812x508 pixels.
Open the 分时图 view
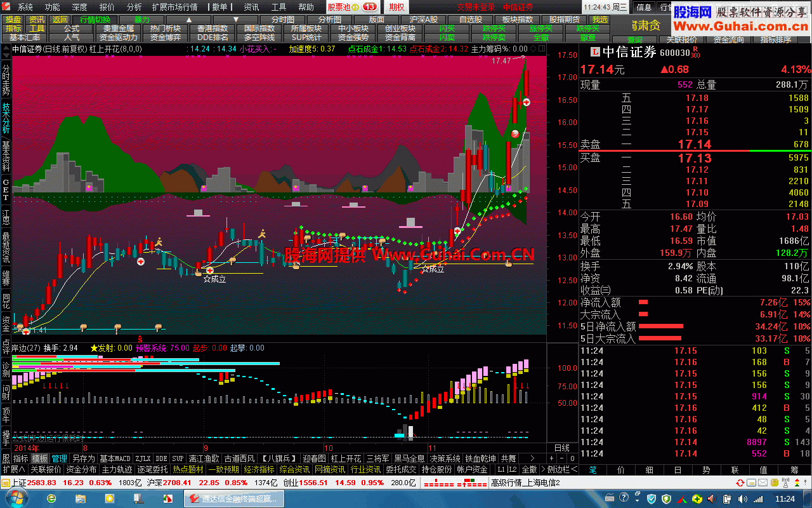[283, 20]
